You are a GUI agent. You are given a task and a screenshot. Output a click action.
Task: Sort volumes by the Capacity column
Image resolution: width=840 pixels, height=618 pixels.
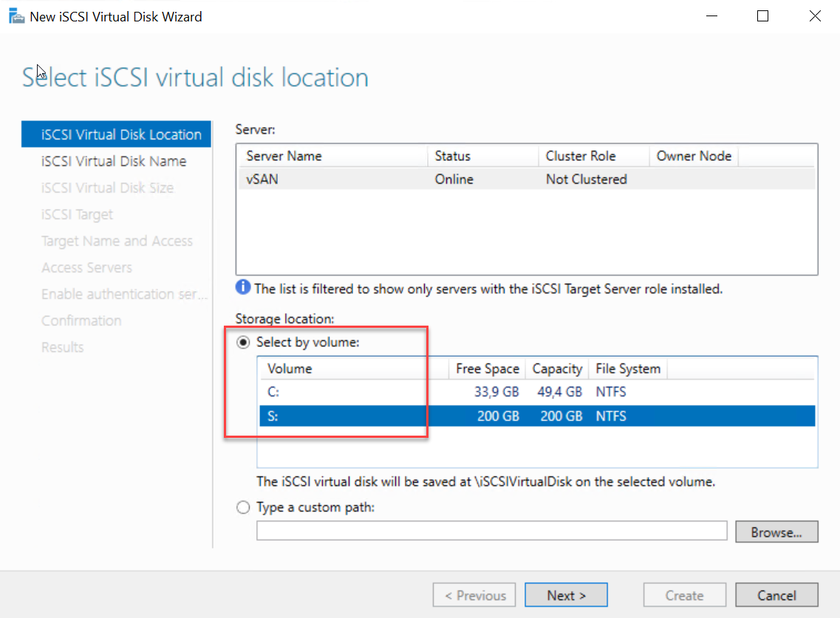[557, 368]
